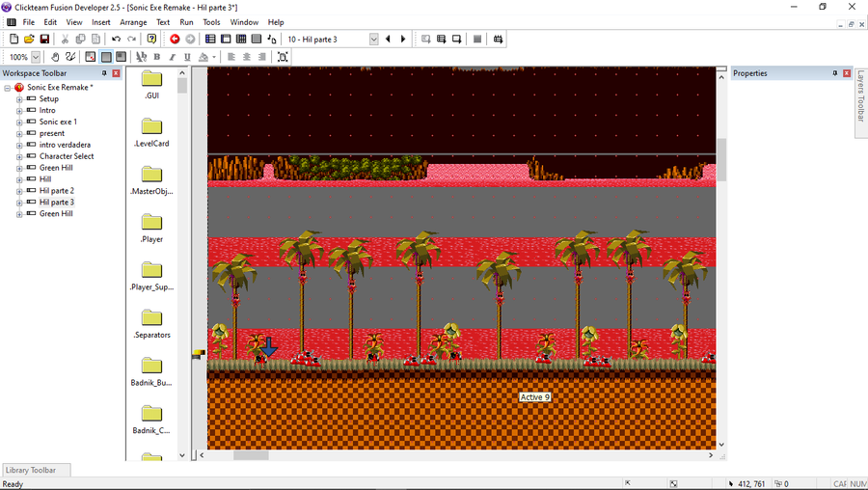Viewport: 868px width, 490px height.
Task: Create a new application with New icon
Action: (14, 39)
